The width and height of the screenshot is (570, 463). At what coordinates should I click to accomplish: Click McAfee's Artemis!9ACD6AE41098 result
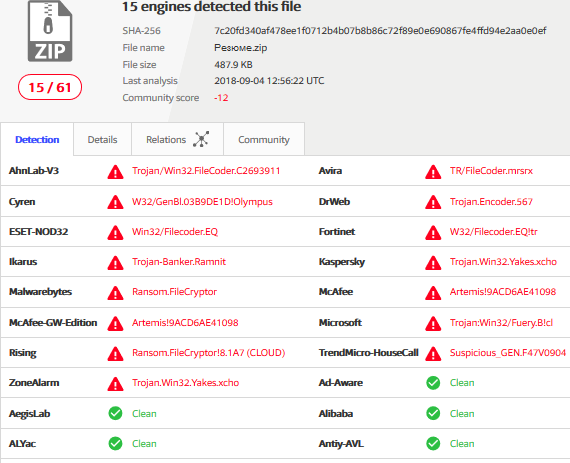(503, 292)
